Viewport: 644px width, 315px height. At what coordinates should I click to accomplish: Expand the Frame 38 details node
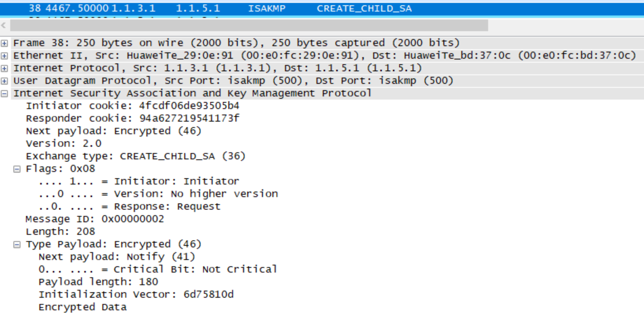pos(4,42)
